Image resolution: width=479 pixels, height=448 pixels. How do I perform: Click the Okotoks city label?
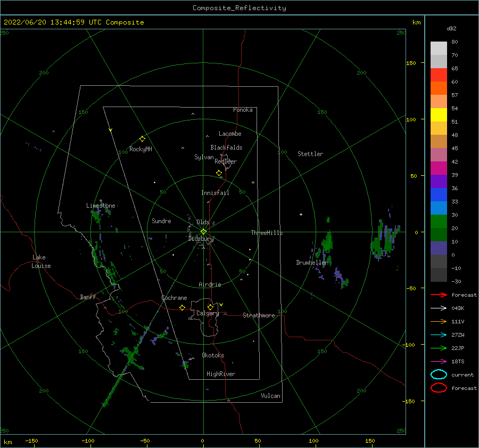(213, 355)
